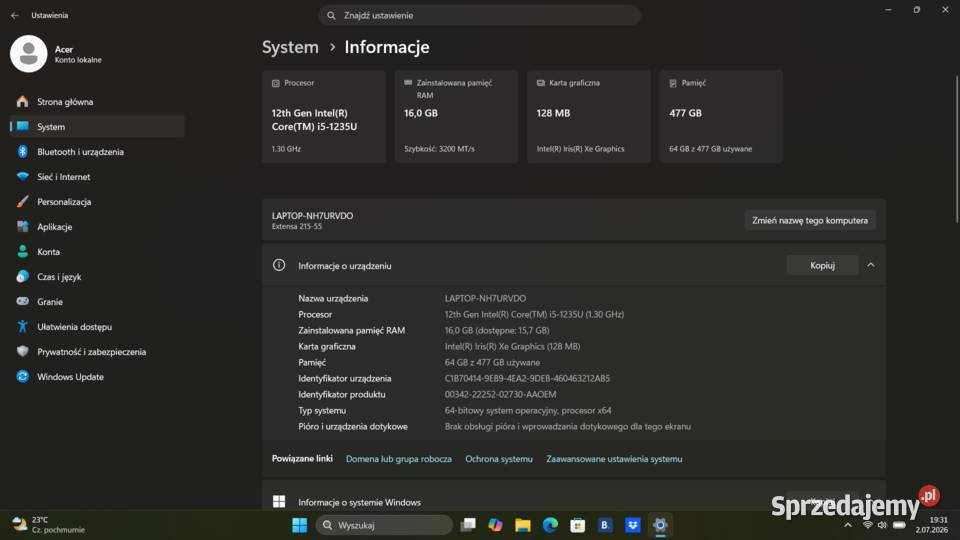Launch Copilot from the taskbar
This screenshot has width=960, height=540.
495,525
